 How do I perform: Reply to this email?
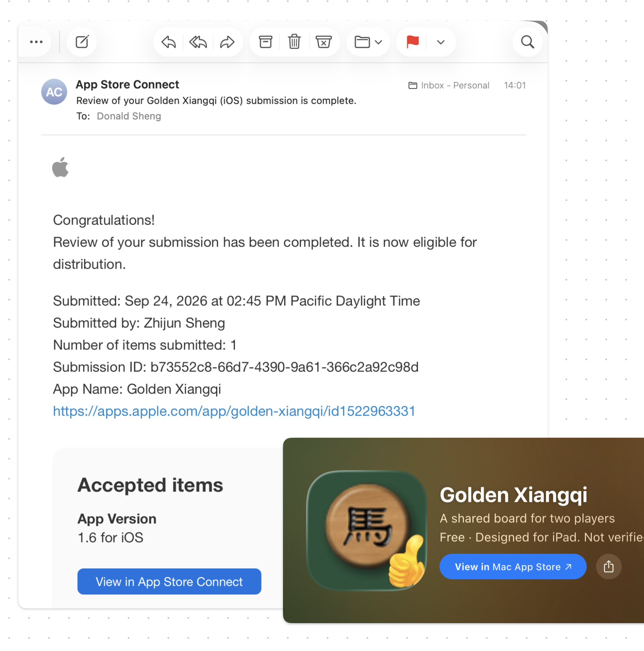tap(169, 42)
